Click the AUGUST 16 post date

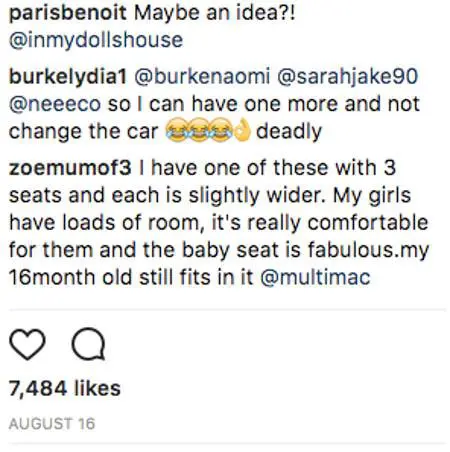(52, 424)
